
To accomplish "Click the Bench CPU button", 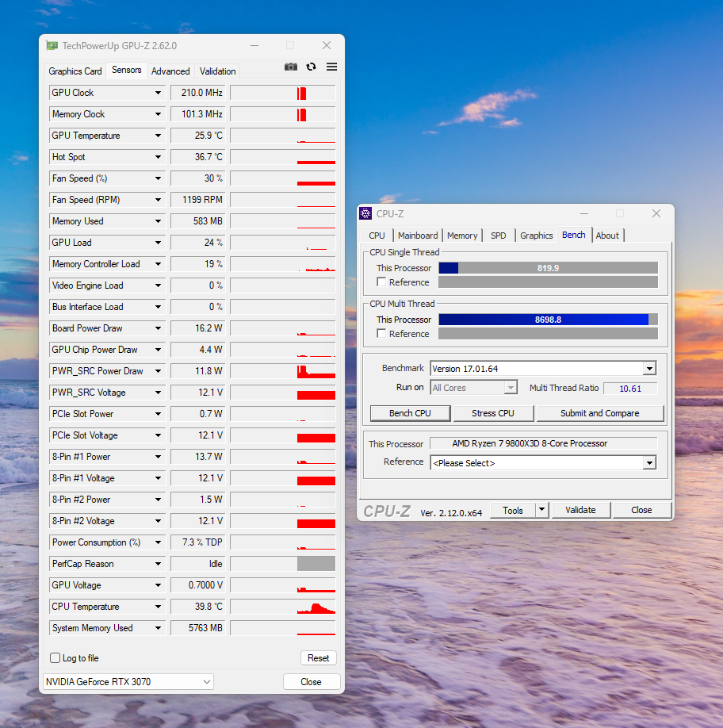I will (410, 413).
